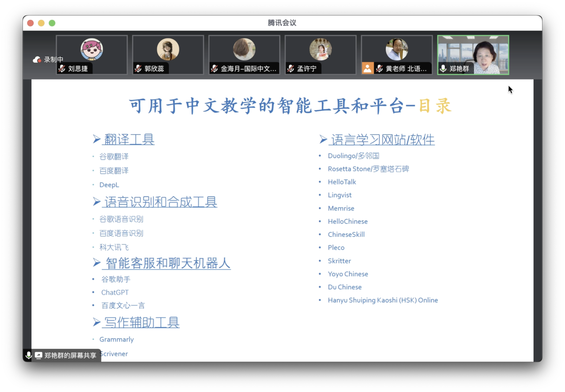Click the 谷歌语音识别 list item
Viewport: 565px width, 392px height.
pyautogui.click(x=121, y=219)
